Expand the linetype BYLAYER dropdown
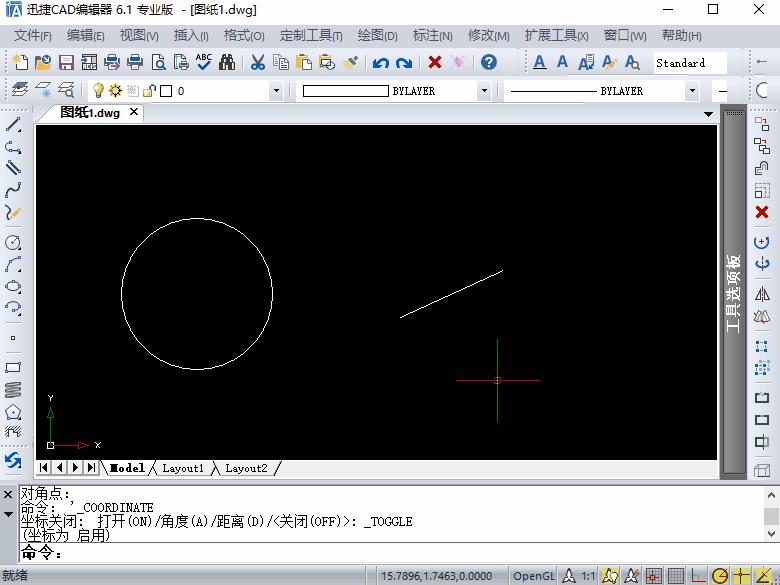780x585 pixels. (692, 91)
